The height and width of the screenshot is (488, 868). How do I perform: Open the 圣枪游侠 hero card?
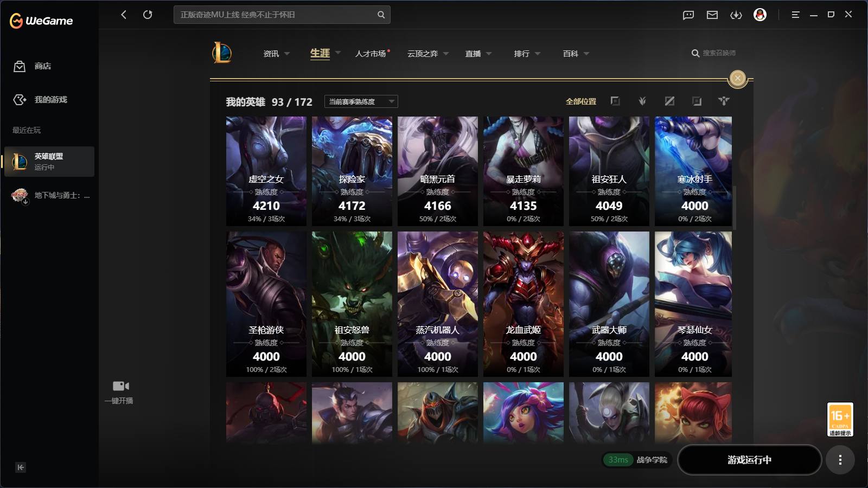pyautogui.click(x=266, y=304)
